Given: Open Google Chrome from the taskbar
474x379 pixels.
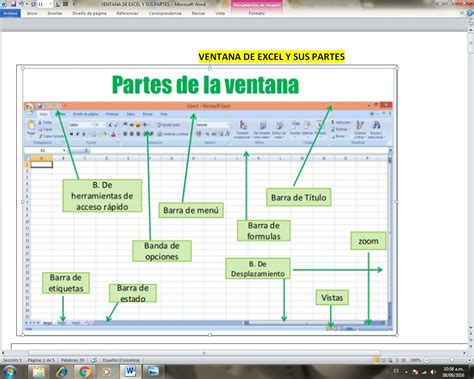Looking at the screenshot, I should [85, 372].
